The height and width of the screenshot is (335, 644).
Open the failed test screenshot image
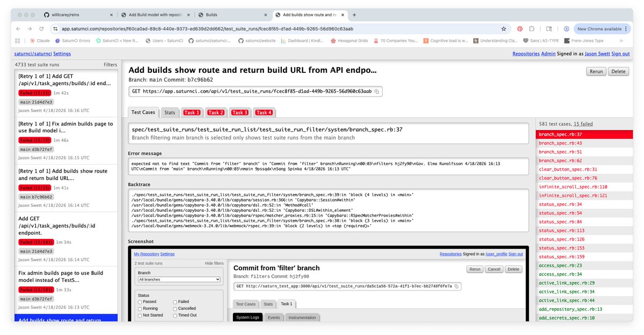pyautogui.click(x=328, y=284)
